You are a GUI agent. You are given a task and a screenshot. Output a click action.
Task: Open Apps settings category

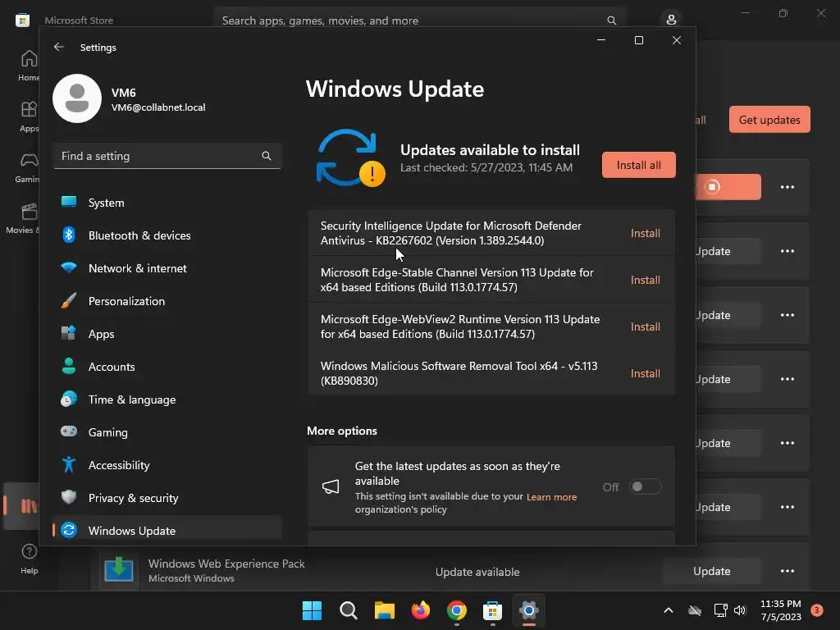(x=167, y=334)
